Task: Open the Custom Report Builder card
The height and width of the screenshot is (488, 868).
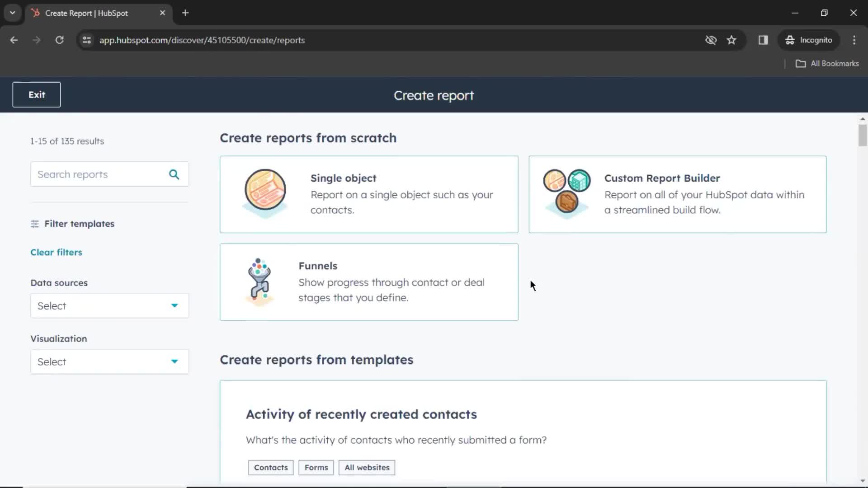Action: pos(678,194)
